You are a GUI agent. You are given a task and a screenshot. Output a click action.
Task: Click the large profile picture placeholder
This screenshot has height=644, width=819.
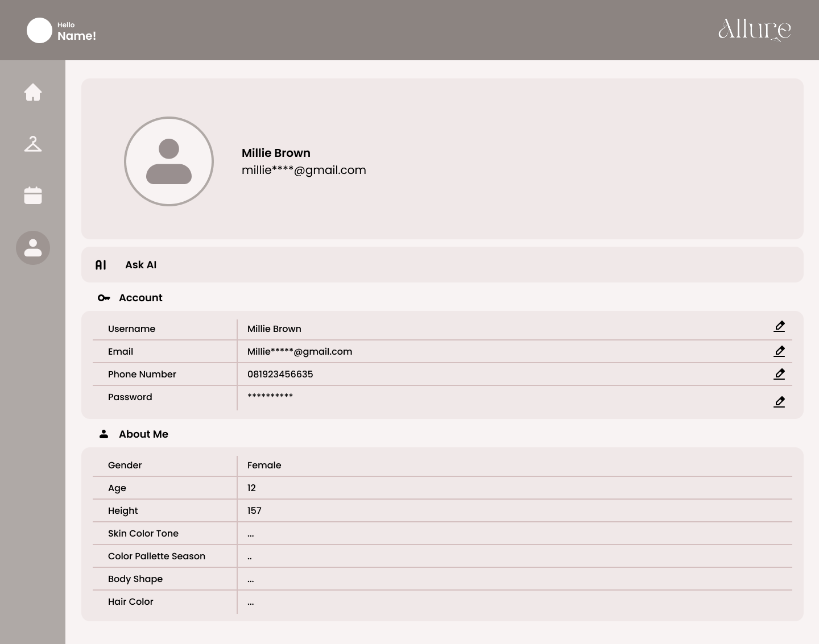(x=169, y=161)
